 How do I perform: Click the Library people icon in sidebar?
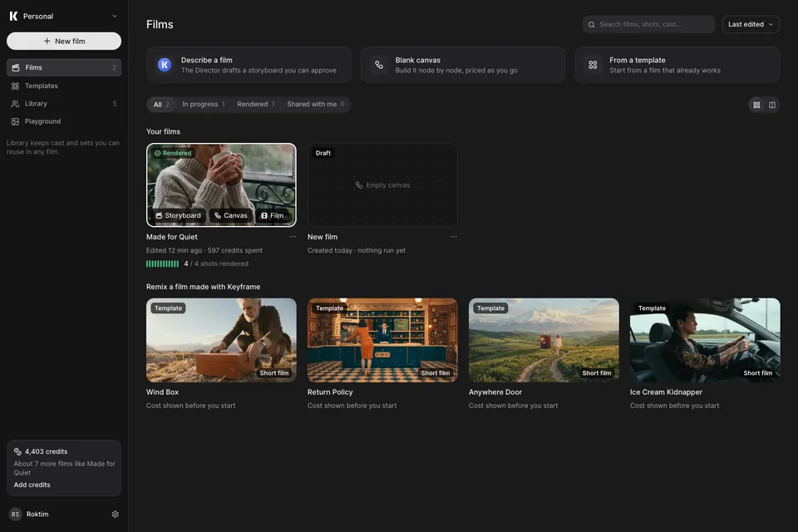coord(15,104)
